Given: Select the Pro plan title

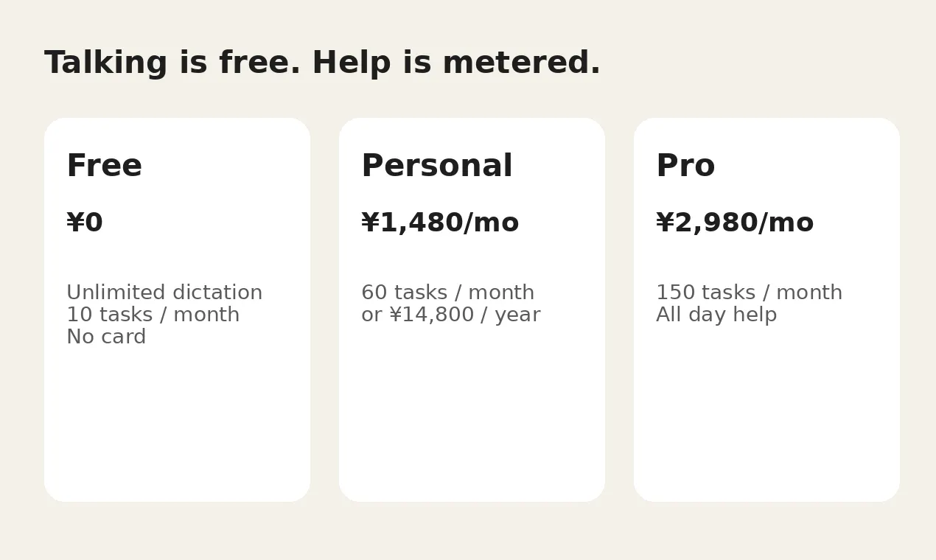Looking at the screenshot, I should pos(685,166).
